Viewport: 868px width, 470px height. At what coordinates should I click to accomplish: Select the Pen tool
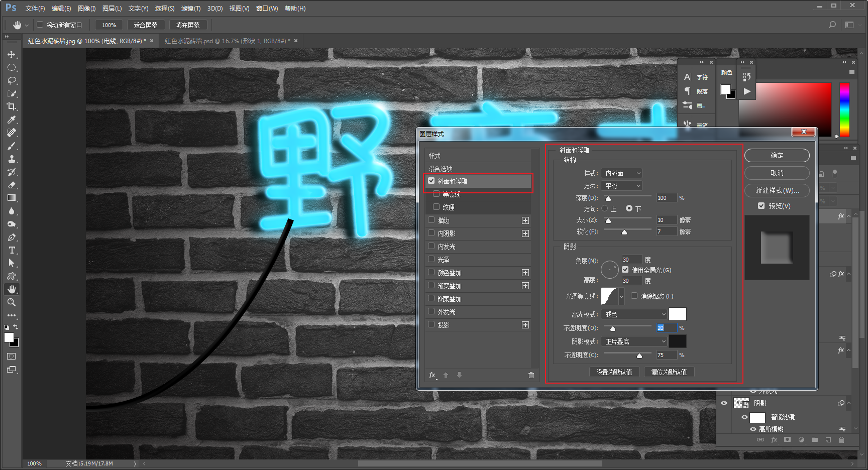pyautogui.click(x=12, y=237)
